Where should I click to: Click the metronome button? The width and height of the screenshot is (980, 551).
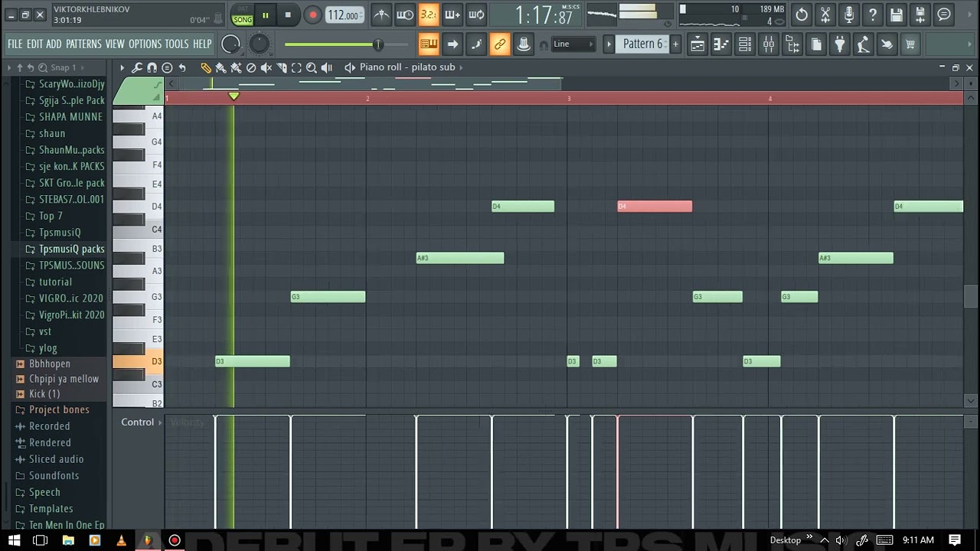pos(381,15)
